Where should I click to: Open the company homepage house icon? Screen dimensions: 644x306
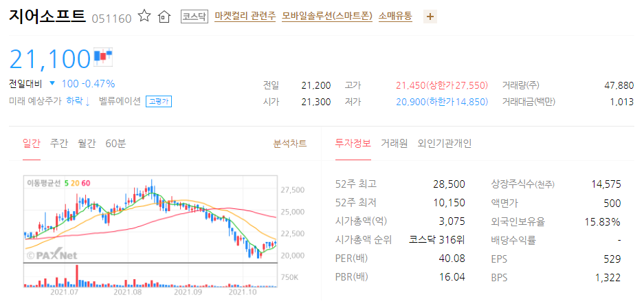[164, 17]
